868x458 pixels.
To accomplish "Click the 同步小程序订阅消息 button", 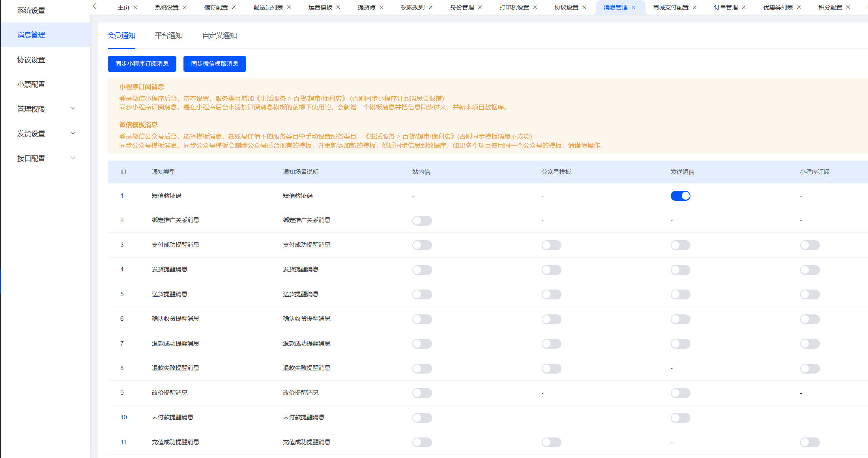I will point(142,64).
